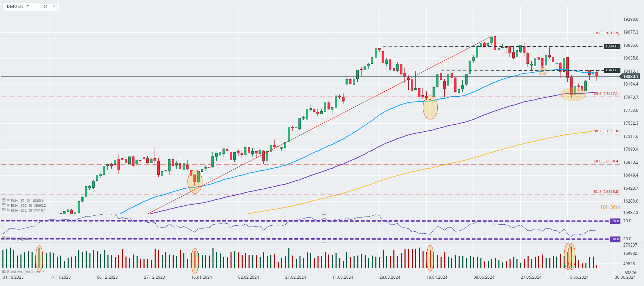This screenshot has width=644, height=286.
Task: Remove the EMA 50 indicator
Action: [8, 200]
